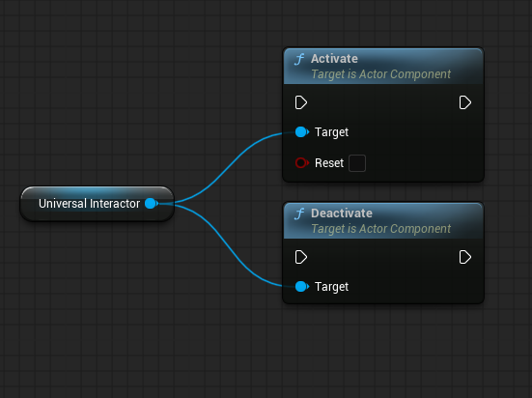Click the Activate node Target pin
Viewport: 532px width, 398px height.
301,131
